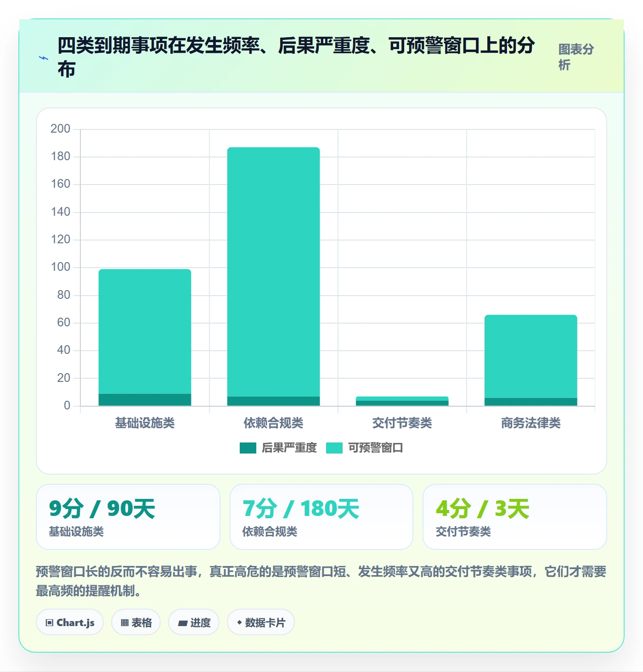The height and width of the screenshot is (672, 643).
Task: Click the 100 y-axis value
Action: click(x=60, y=267)
